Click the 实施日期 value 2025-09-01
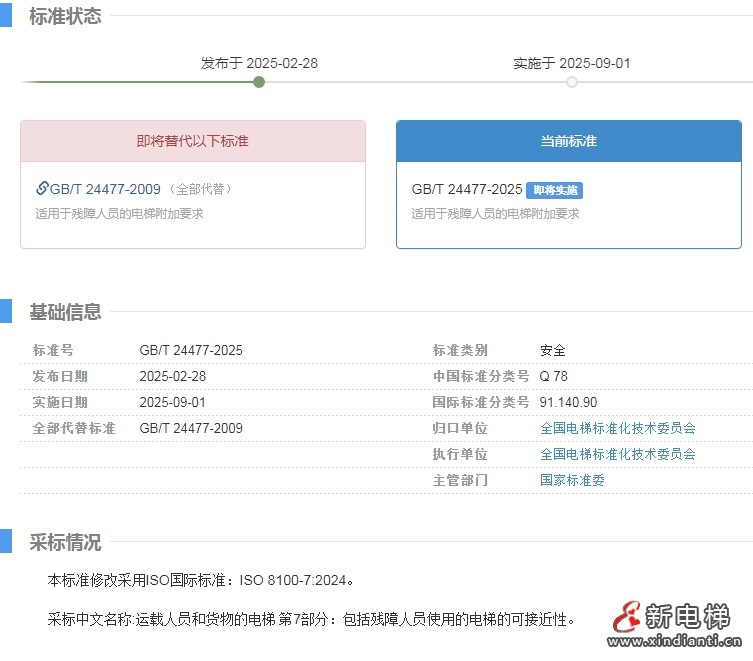 [x=172, y=402]
